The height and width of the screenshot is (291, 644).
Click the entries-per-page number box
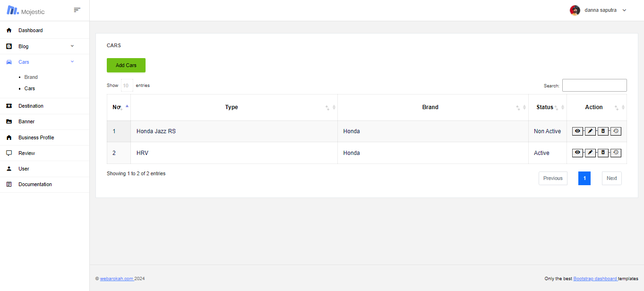pos(127,86)
